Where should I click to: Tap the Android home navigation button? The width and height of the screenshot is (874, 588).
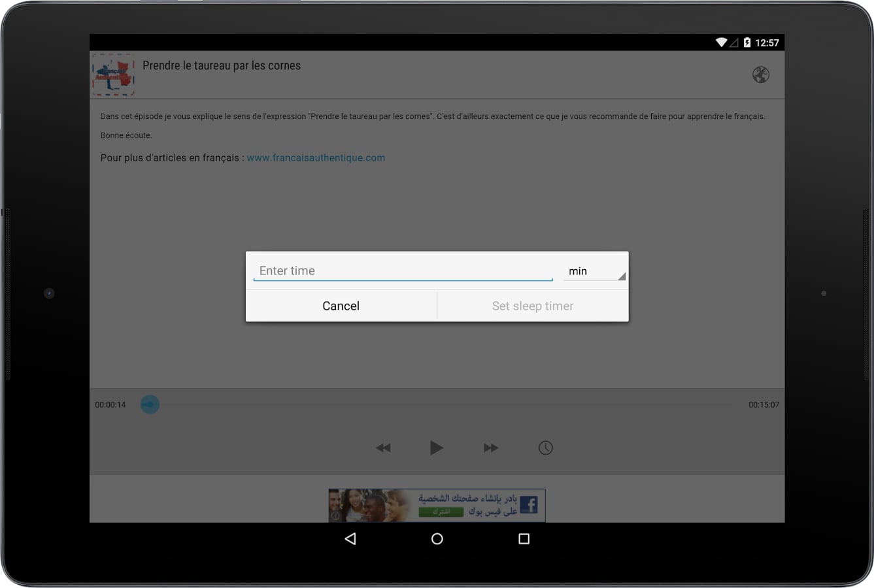click(x=437, y=538)
